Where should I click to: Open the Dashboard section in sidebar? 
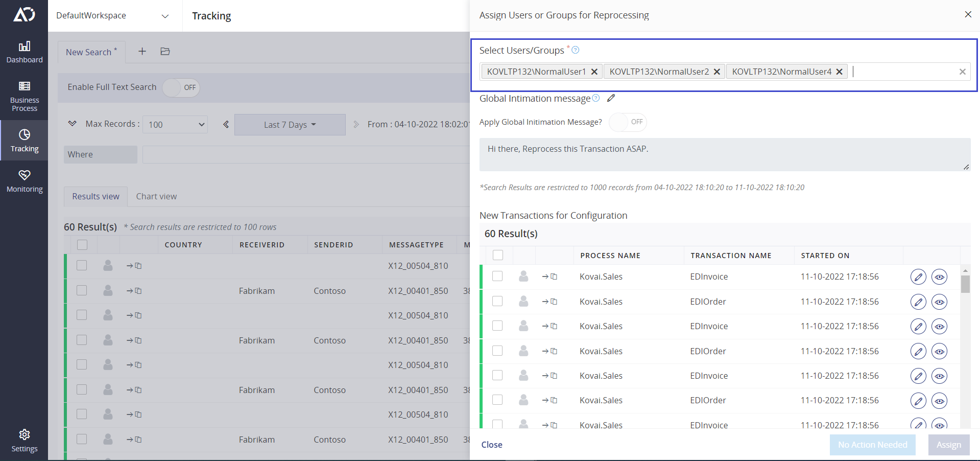[24, 52]
